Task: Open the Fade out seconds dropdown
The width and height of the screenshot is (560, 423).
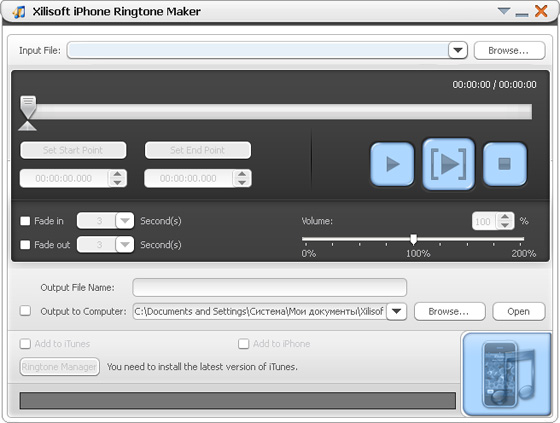Action: [125, 245]
